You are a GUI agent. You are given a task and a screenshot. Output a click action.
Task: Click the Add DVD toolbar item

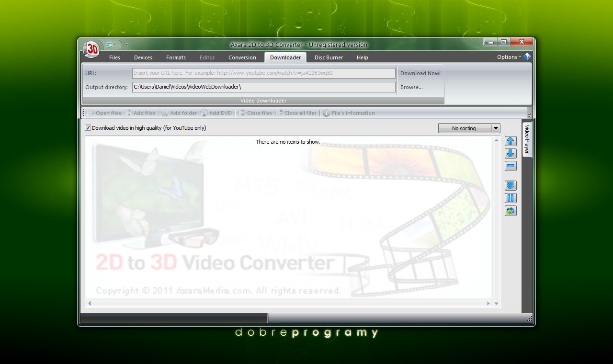[216, 113]
